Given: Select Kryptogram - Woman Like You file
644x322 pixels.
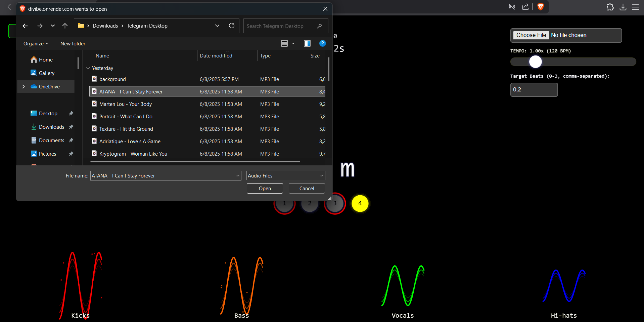Looking at the screenshot, I should tap(208, 154).
